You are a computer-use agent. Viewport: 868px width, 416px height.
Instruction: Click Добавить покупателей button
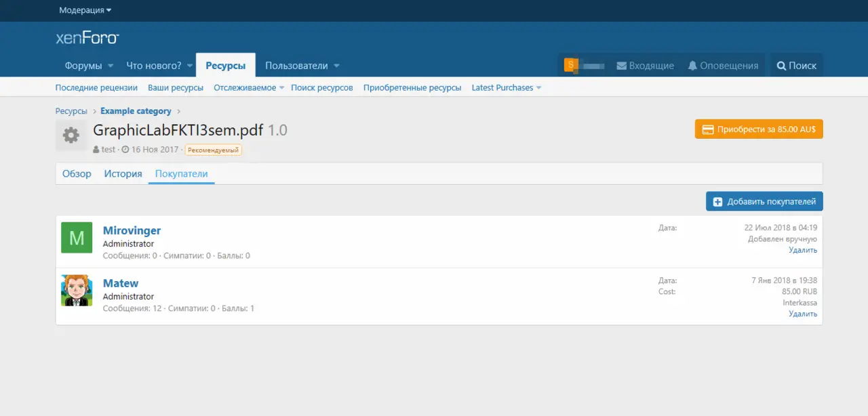click(764, 201)
